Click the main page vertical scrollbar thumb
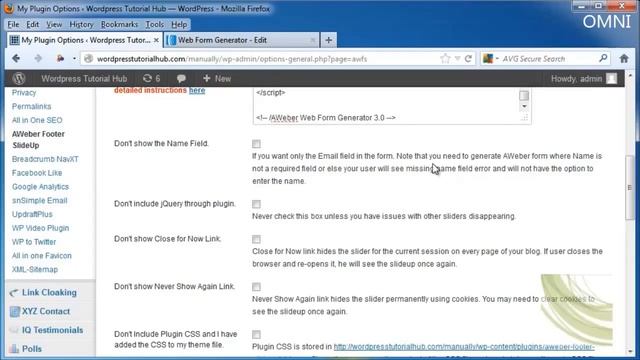640x360 pixels. click(x=629, y=187)
